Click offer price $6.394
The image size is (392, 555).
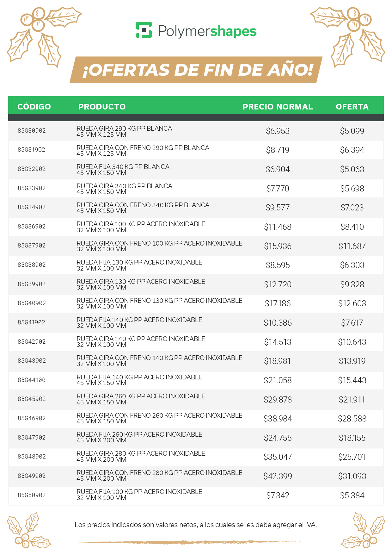coord(352,150)
